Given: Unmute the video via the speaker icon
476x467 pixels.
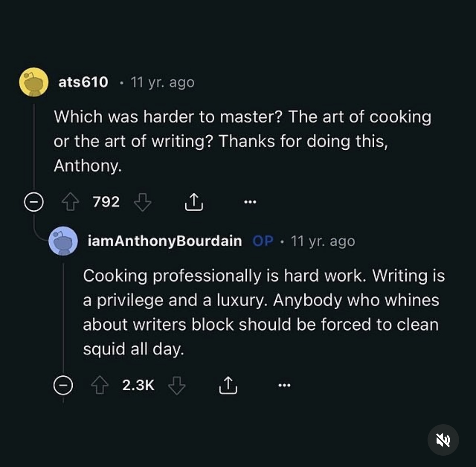Looking at the screenshot, I should click(x=443, y=440).
